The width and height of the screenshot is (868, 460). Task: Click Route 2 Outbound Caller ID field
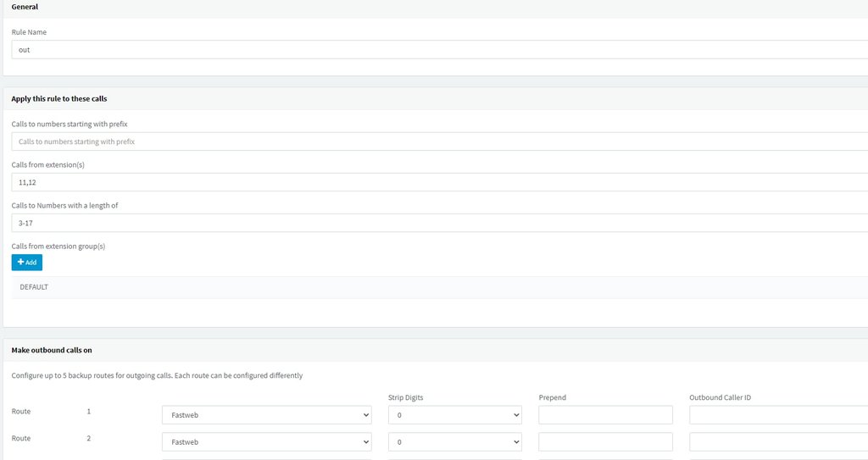[778, 442]
